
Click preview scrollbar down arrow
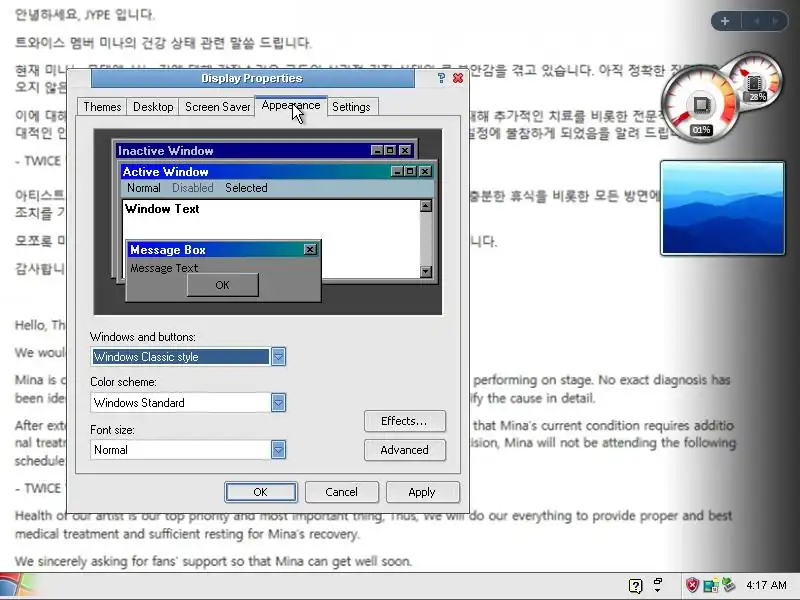click(x=426, y=271)
